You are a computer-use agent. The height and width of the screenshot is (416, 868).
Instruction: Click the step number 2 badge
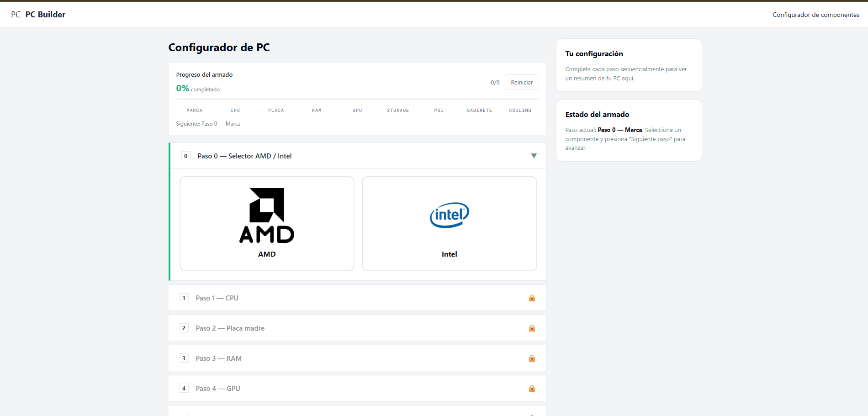point(184,328)
